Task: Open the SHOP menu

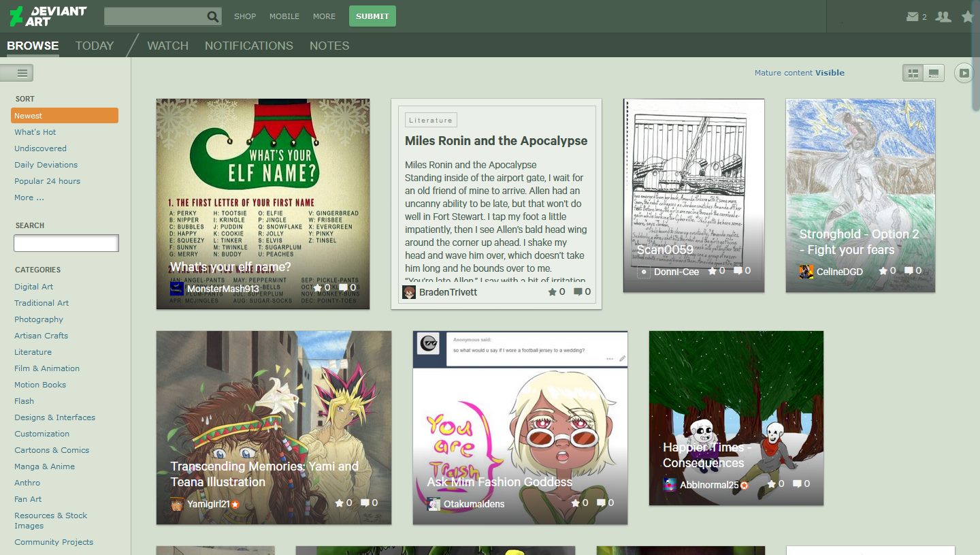Action: (245, 16)
